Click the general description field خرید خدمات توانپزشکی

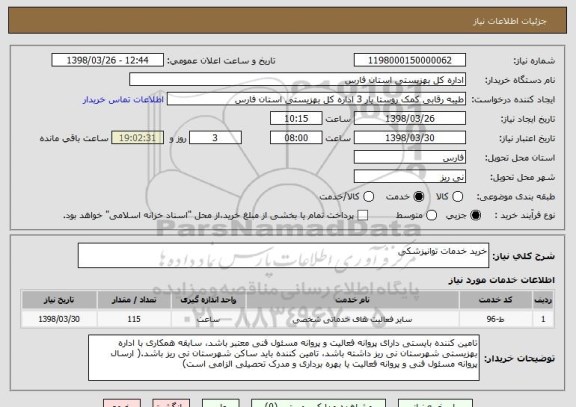pos(283,255)
